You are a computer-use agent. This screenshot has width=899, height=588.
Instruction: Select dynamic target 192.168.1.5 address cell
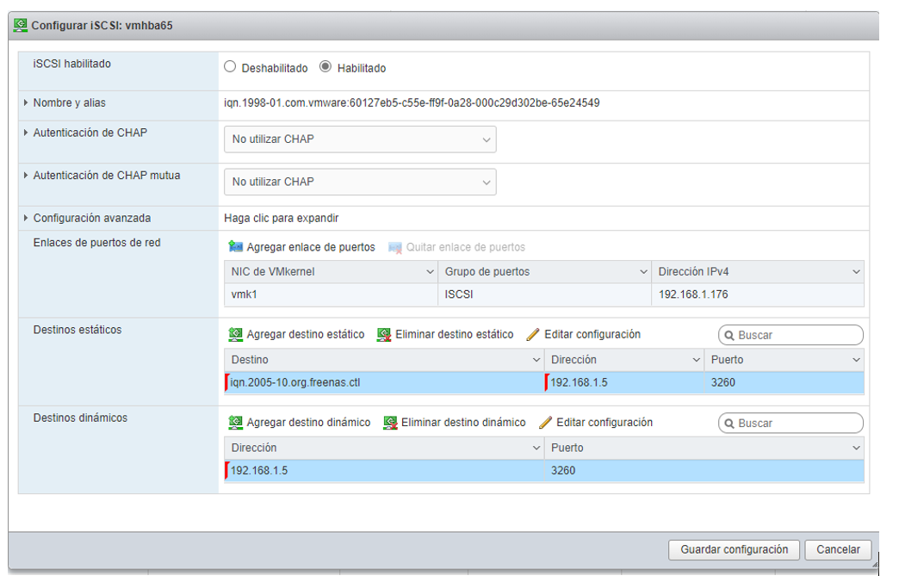384,471
